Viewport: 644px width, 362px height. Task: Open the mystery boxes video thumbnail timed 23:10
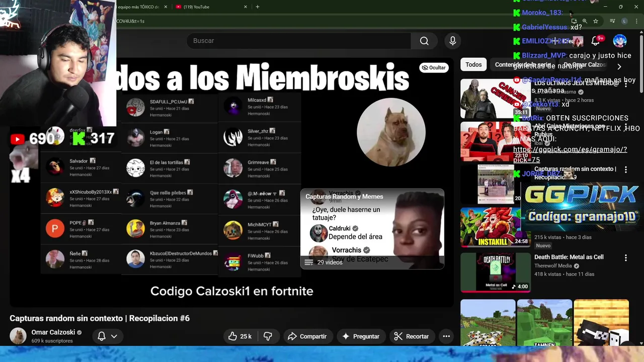tap(496, 141)
